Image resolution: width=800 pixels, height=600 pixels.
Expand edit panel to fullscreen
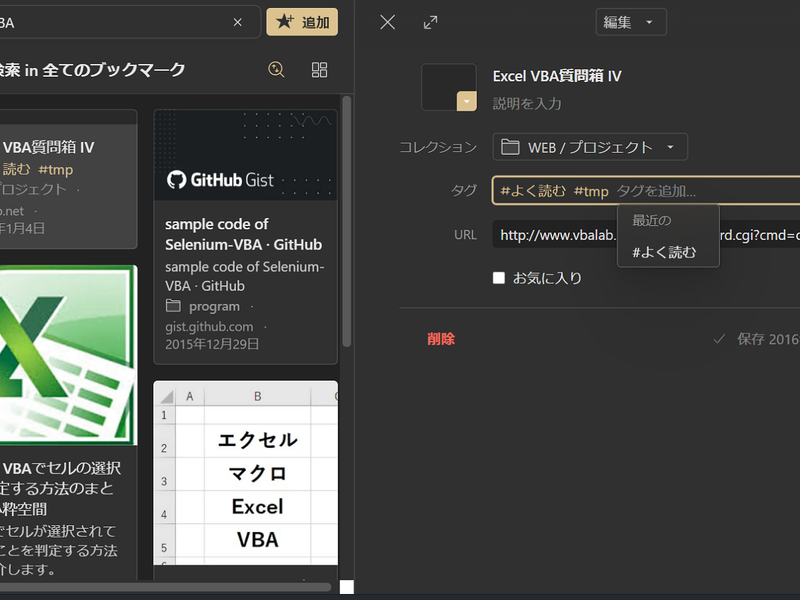click(x=431, y=22)
